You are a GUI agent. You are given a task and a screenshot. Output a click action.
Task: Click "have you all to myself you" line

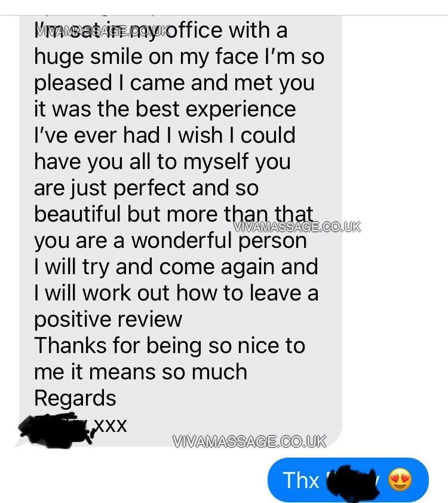[x=162, y=162]
